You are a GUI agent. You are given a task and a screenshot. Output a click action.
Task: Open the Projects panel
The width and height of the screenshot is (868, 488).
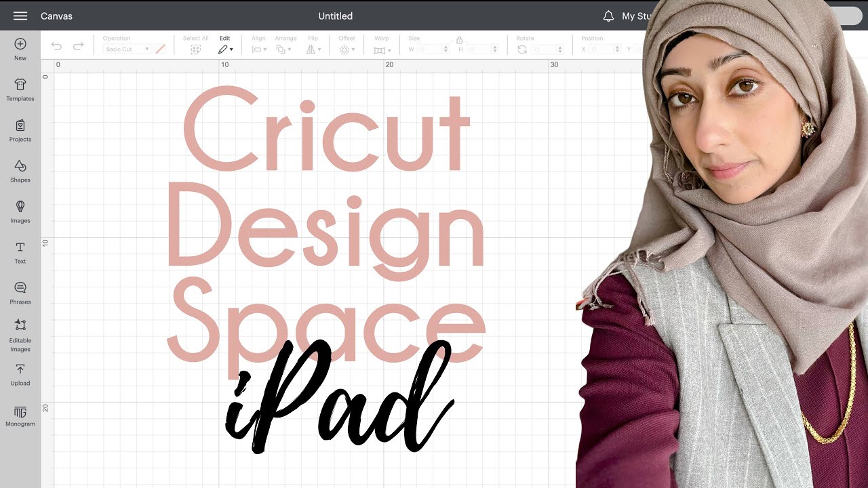pos(20,130)
